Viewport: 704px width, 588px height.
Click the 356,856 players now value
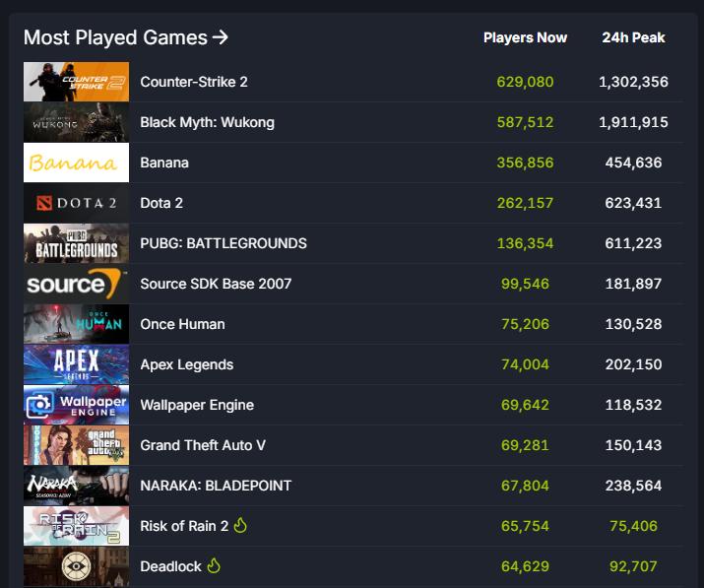tap(526, 163)
